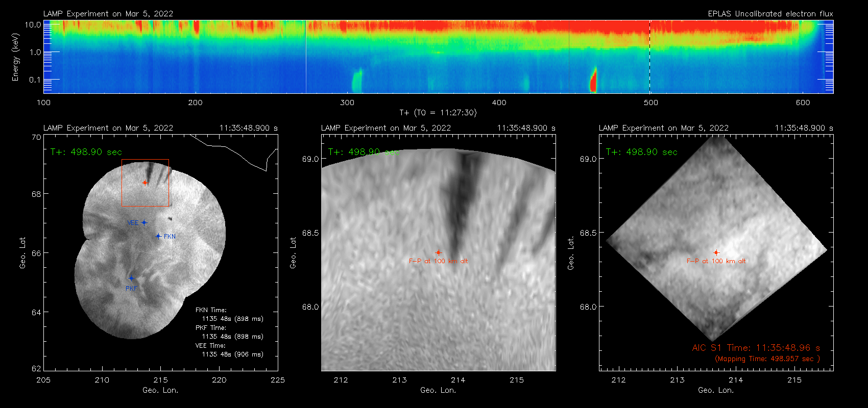This screenshot has width=868, height=408.
Task: Click the '1.0' energy tick label
Action: coord(35,52)
